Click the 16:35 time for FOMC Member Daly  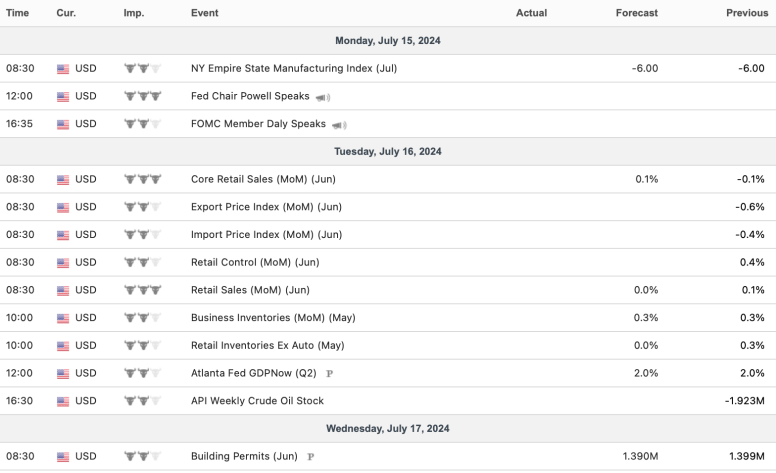(19, 124)
